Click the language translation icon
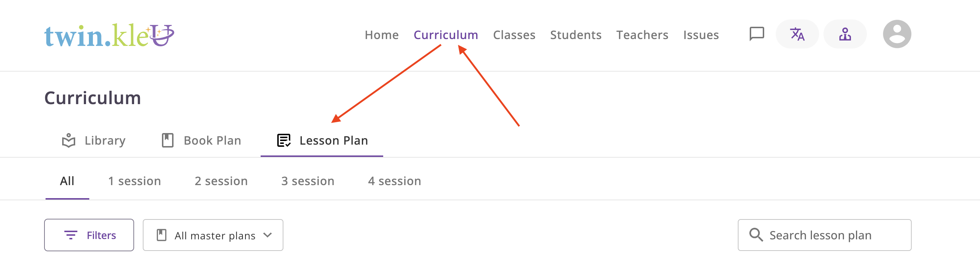The height and width of the screenshot is (269, 980). [x=797, y=34]
